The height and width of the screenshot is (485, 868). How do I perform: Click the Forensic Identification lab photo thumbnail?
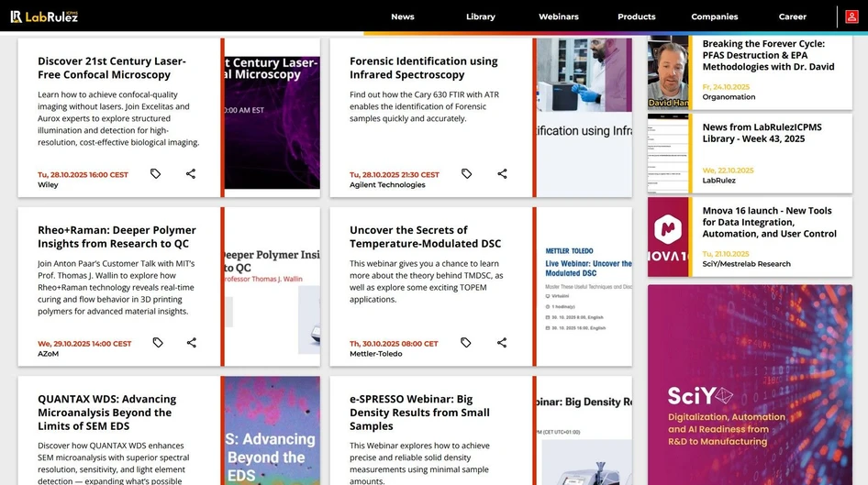pos(584,117)
